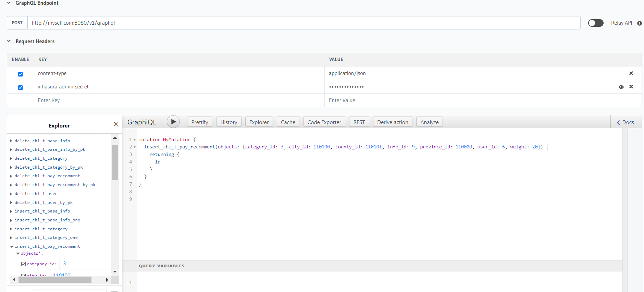Expand insert_chl_t_base_info_one node
Viewport: 644px width, 292px height.
[11, 220]
